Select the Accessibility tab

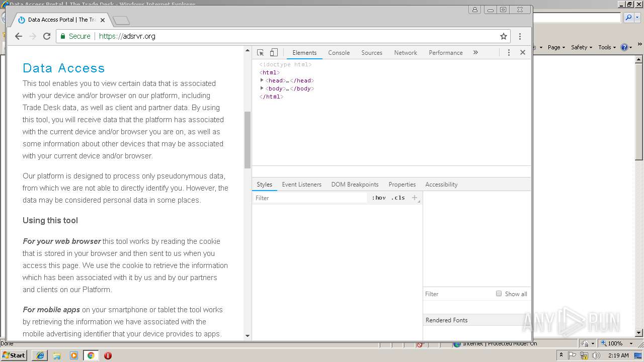[441, 185]
